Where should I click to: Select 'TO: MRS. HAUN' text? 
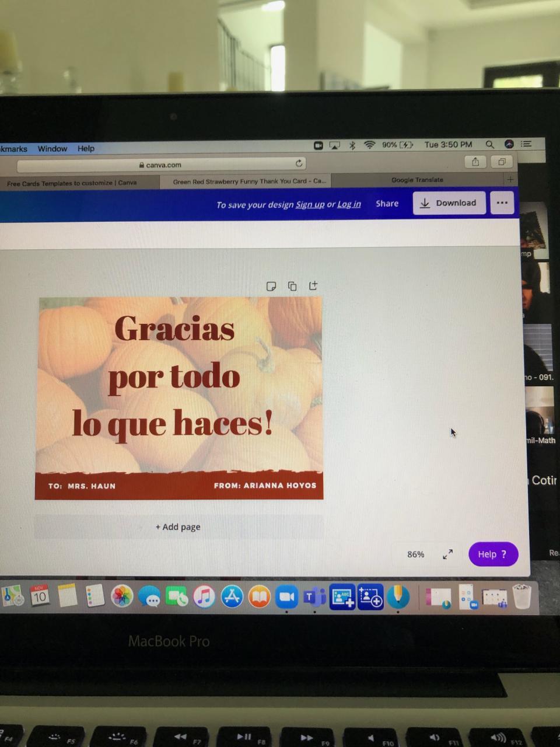pos(82,486)
